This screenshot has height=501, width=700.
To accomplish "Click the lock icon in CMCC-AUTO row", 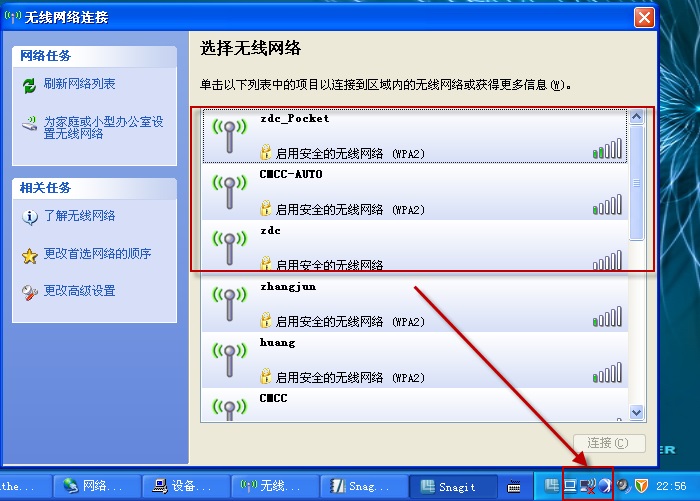I will click(x=266, y=208).
